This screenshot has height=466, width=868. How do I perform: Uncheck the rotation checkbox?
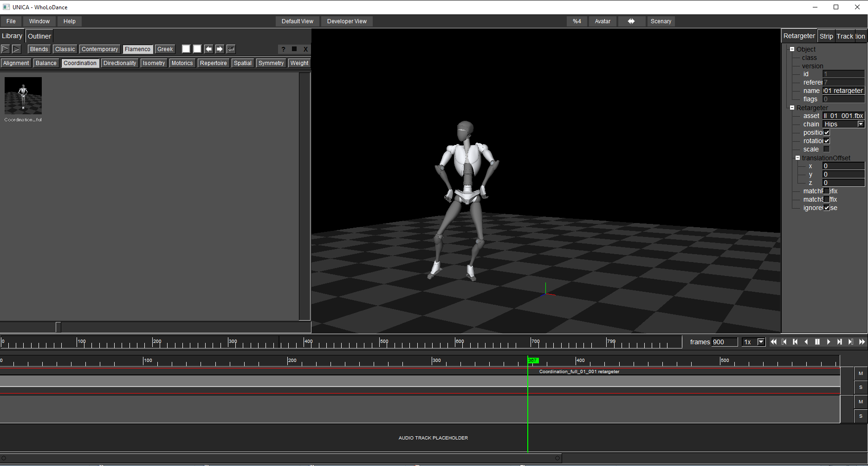point(827,141)
